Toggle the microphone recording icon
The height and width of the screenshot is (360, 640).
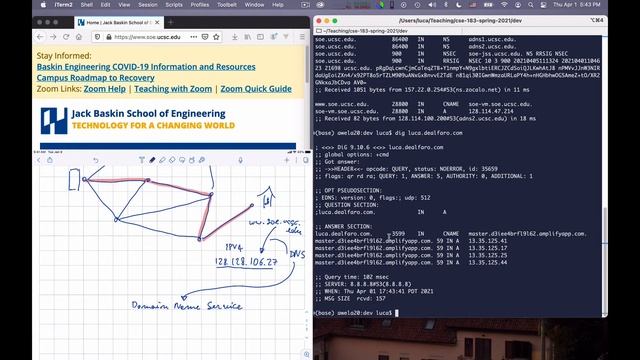[x=240, y=160]
